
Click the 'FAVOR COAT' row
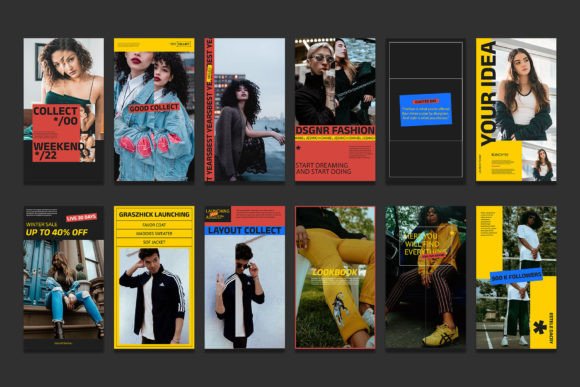pos(154,225)
